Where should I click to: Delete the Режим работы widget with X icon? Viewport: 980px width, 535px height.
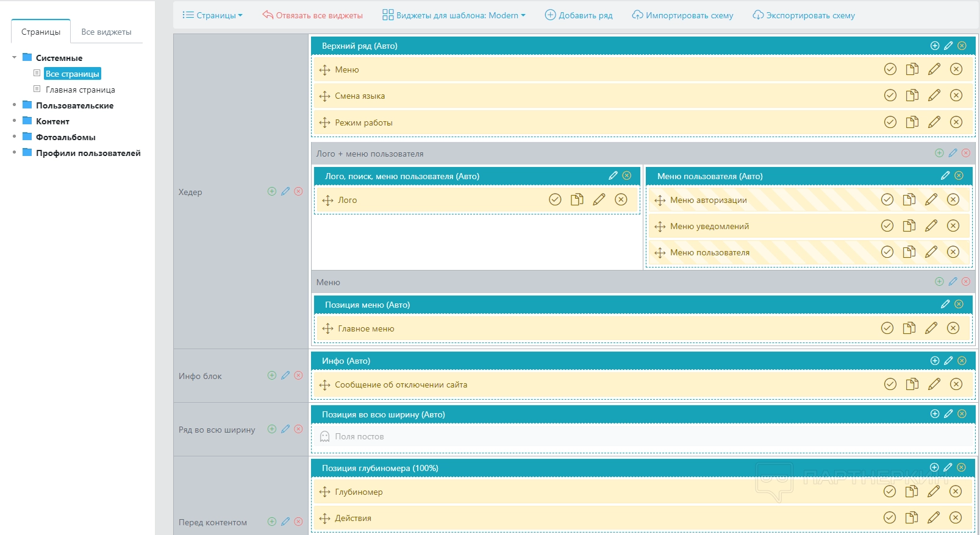tap(956, 122)
